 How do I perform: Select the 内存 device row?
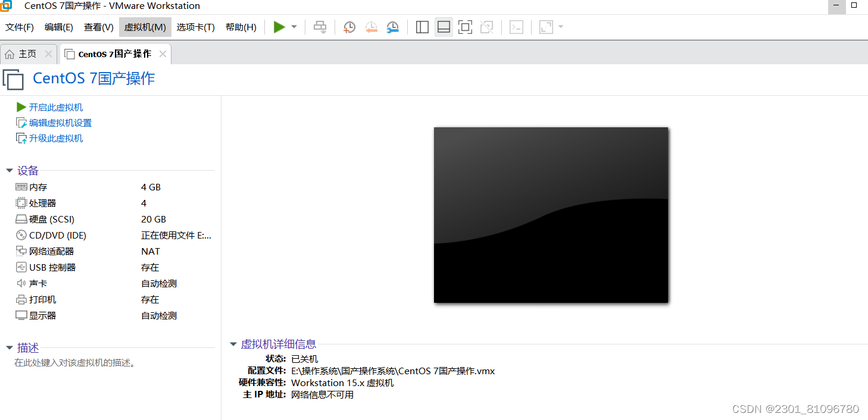pyautogui.click(x=114, y=187)
